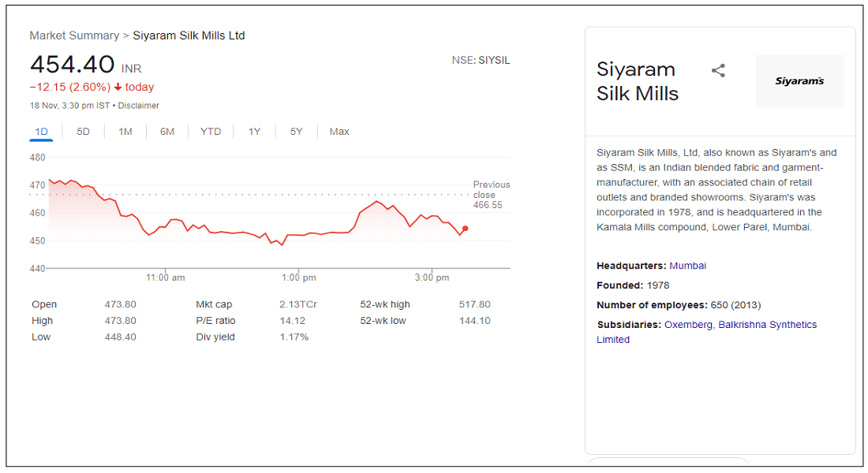868x473 pixels.
Task: Follow the Oxemberg subsidiary link
Action: [x=688, y=325]
